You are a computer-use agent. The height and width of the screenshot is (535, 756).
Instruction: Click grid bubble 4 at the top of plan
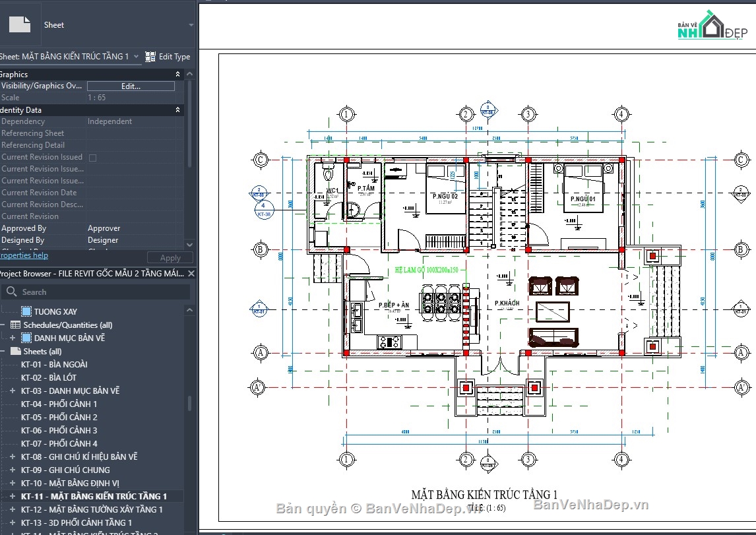point(621,115)
